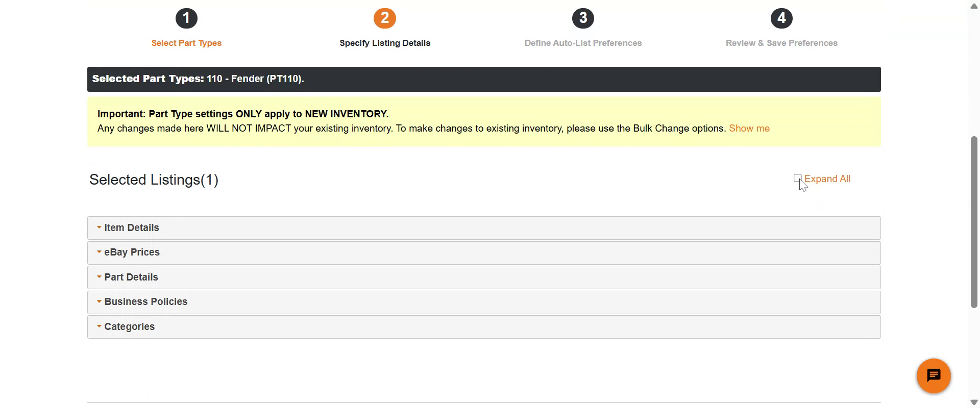Go to Select Part Types step label
Screen dimensions: 980x408
(186, 43)
